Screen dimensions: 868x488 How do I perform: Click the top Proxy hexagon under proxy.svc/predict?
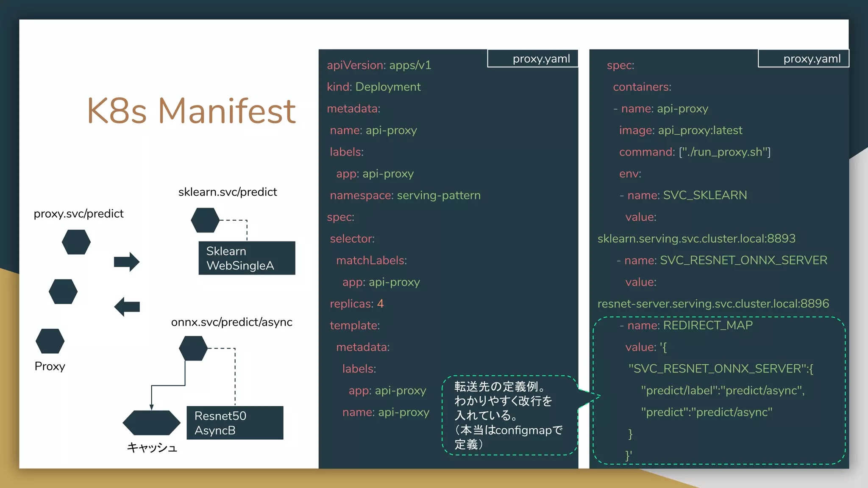tap(76, 242)
